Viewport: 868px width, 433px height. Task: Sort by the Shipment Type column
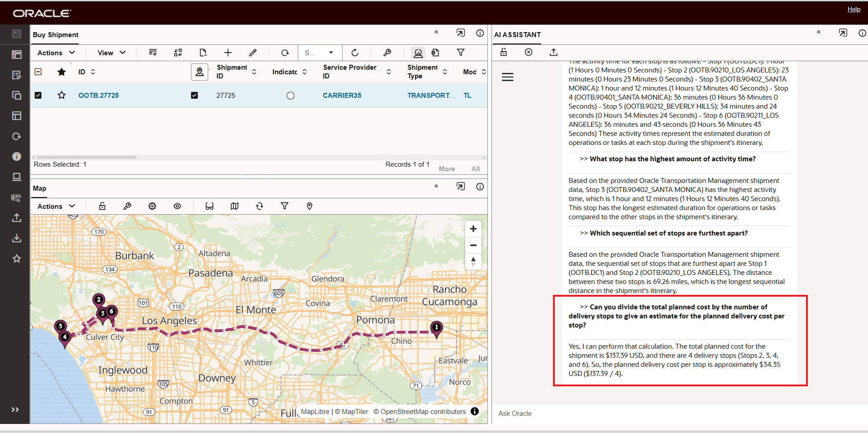(445, 72)
